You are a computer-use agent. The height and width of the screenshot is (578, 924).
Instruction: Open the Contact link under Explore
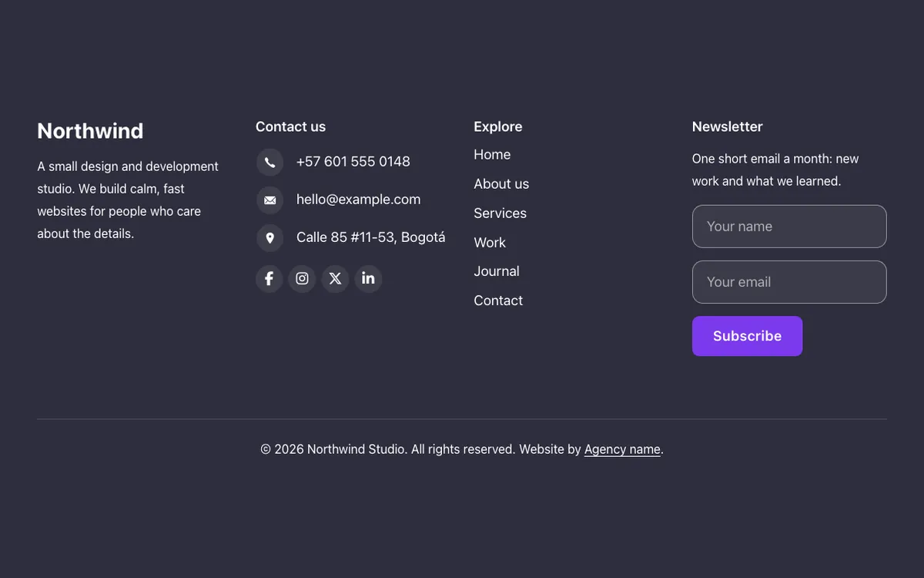[x=498, y=301]
